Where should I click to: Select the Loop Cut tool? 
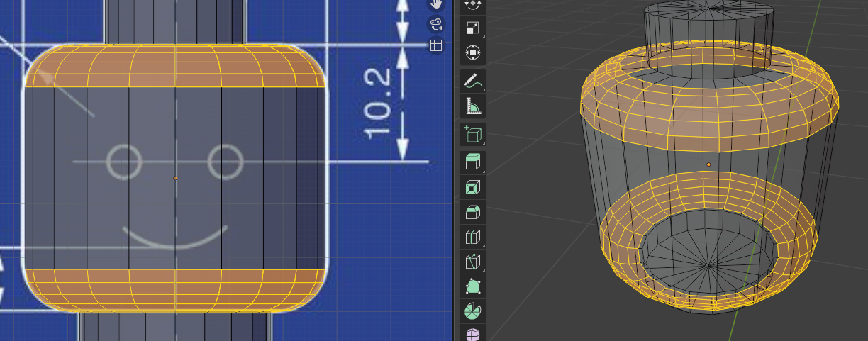tap(473, 237)
